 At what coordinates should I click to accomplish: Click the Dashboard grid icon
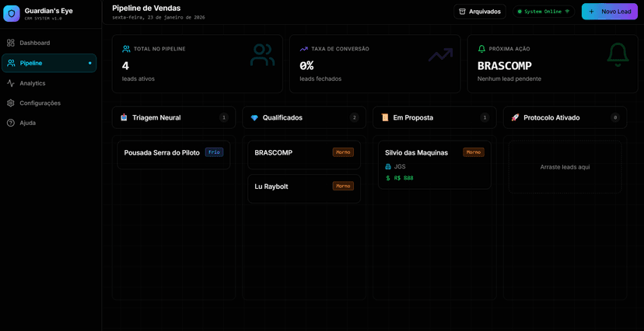pyautogui.click(x=11, y=43)
